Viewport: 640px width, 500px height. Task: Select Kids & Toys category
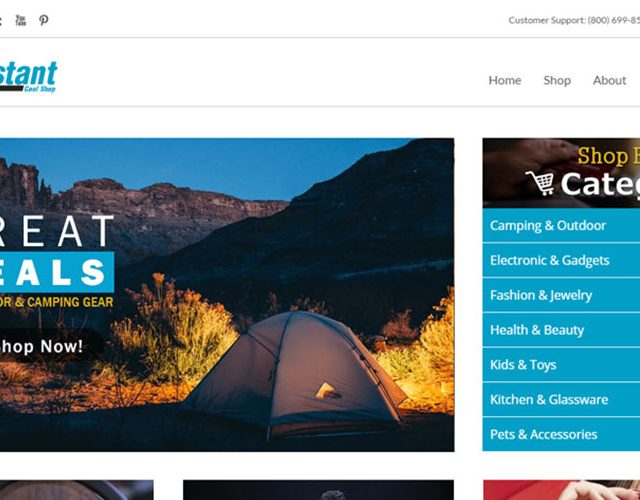(561, 364)
